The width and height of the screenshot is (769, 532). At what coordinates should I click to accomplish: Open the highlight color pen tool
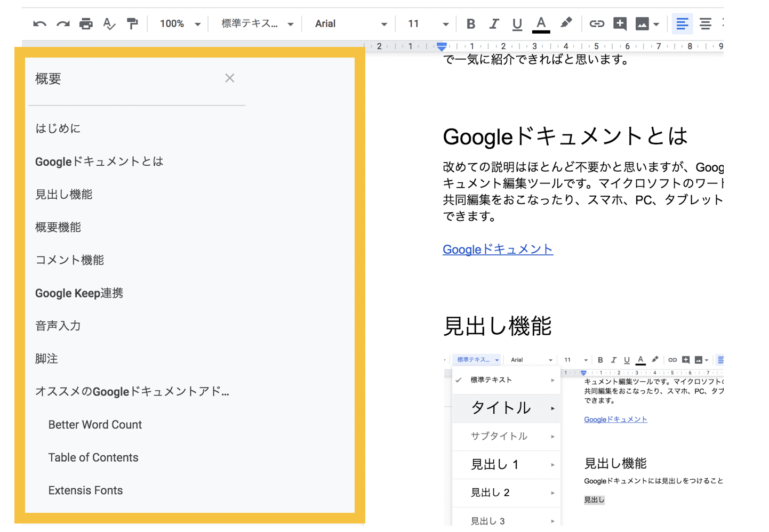coord(566,23)
